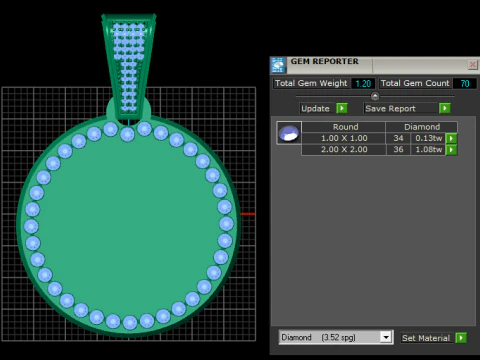Screen dimensions: 480x360
Task: Select the Diamond column header
Action: pos(422,127)
